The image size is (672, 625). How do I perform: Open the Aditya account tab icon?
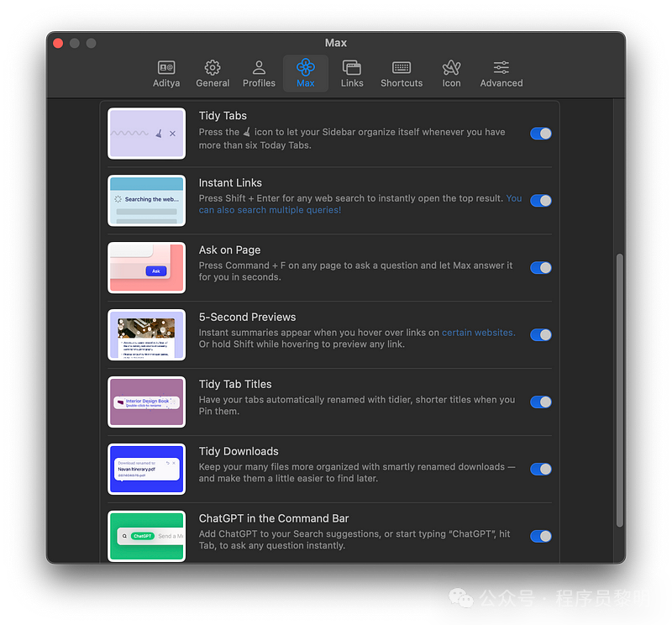pos(166,68)
